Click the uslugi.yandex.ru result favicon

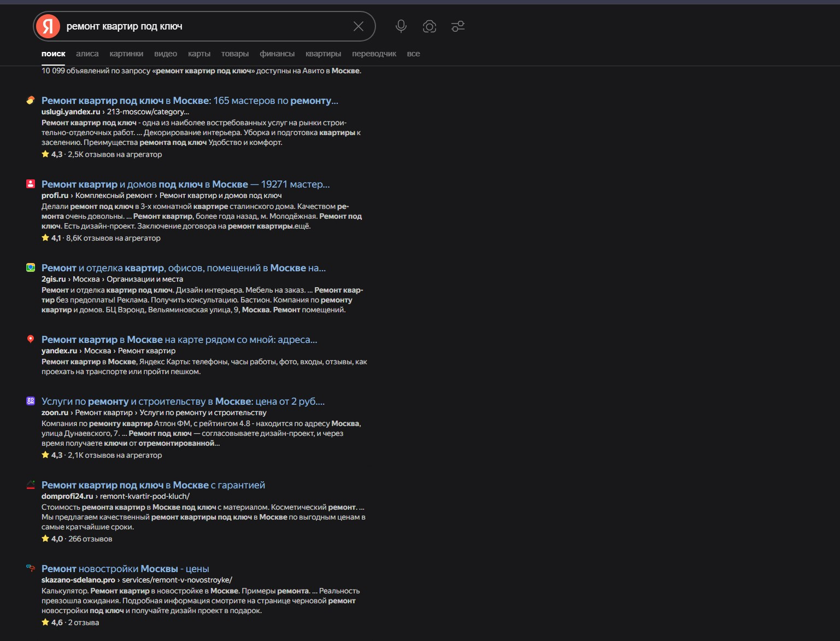(31, 100)
